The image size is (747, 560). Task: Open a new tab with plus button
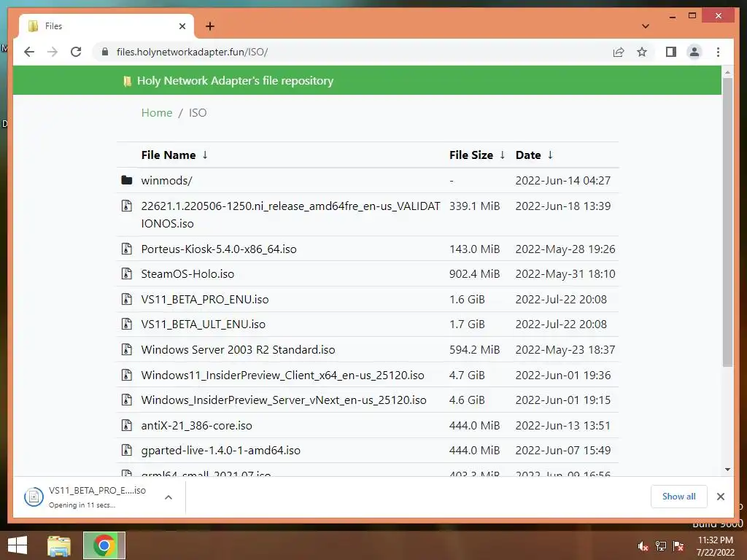(x=209, y=26)
